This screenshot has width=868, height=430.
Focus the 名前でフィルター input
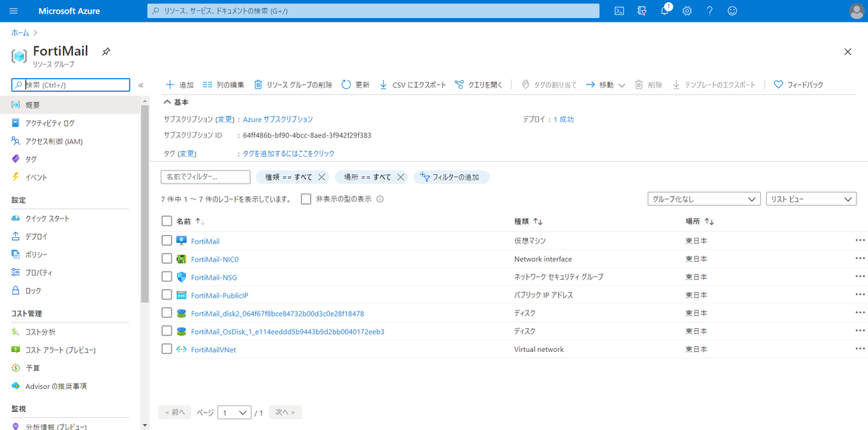pos(205,177)
